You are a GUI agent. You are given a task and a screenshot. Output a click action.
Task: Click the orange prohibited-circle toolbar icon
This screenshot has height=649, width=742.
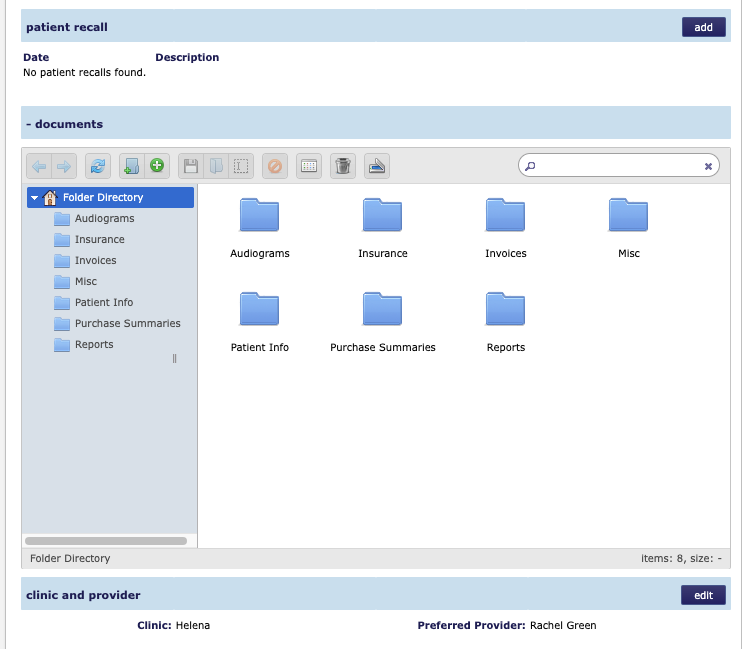(275, 166)
